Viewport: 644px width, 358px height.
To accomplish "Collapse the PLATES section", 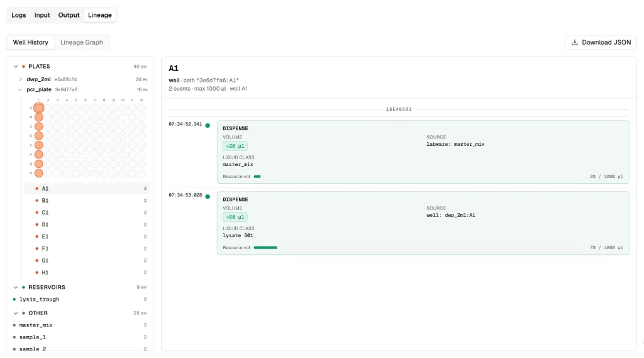I will (16, 67).
